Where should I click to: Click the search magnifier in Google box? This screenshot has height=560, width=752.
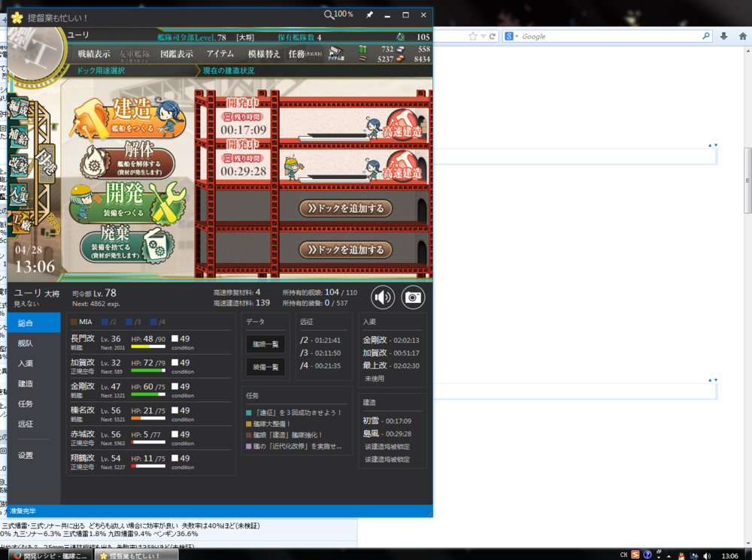coord(706,36)
